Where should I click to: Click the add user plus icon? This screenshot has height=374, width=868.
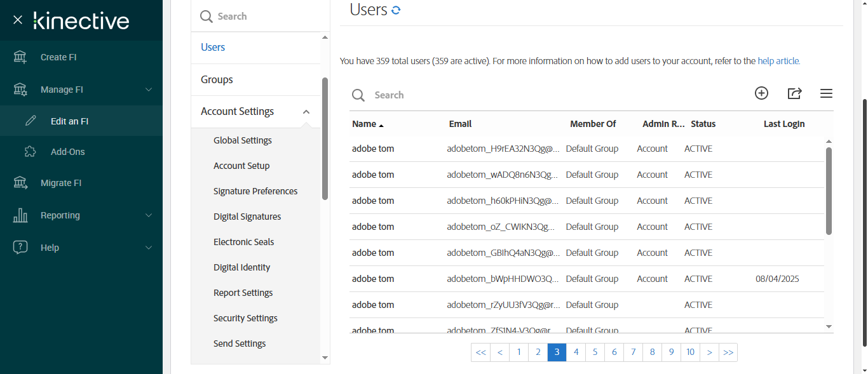(x=761, y=93)
